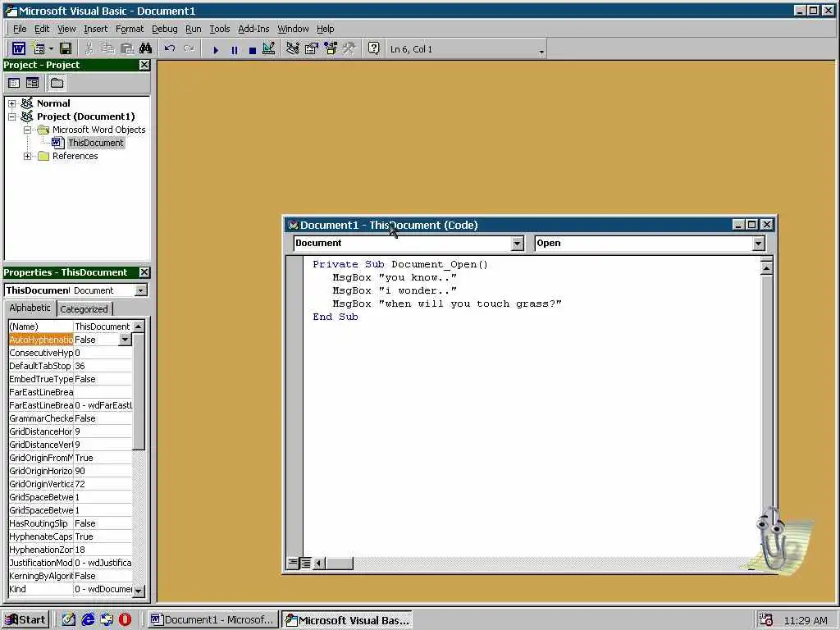Open the Insert object dropdown arrow
This screenshot has height=630, width=840.
[x=51, y=49]
